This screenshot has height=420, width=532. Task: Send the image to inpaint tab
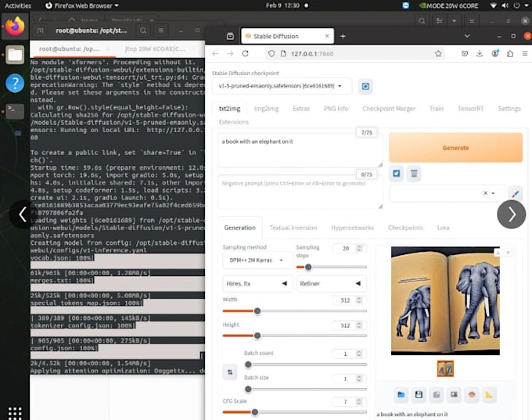[472, 394]
